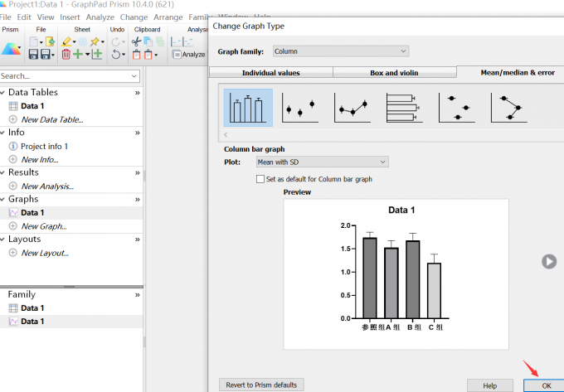
Task: Click the Prism logo button
Action: (x=12, y=48)
